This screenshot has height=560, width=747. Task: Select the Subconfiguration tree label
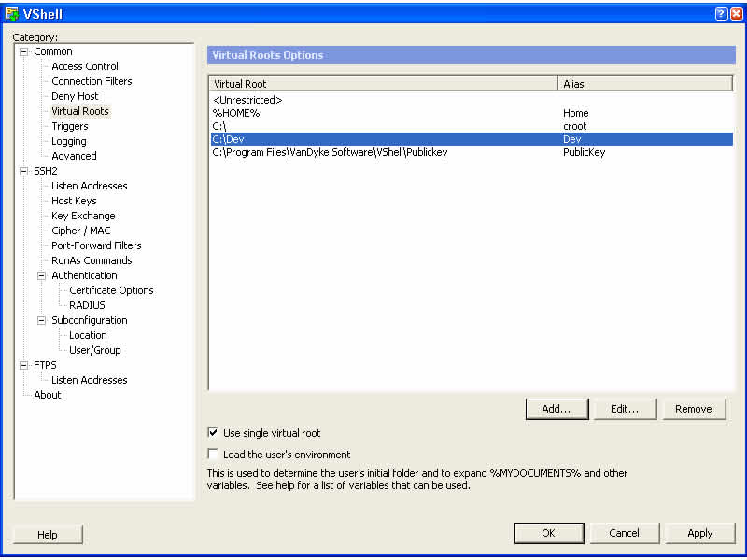tap(89, 320)
